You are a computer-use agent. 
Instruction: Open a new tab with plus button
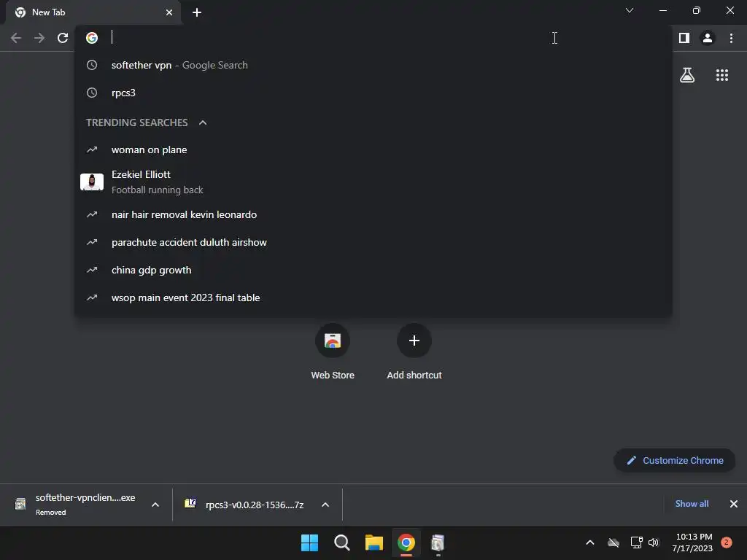coord(197,12)
